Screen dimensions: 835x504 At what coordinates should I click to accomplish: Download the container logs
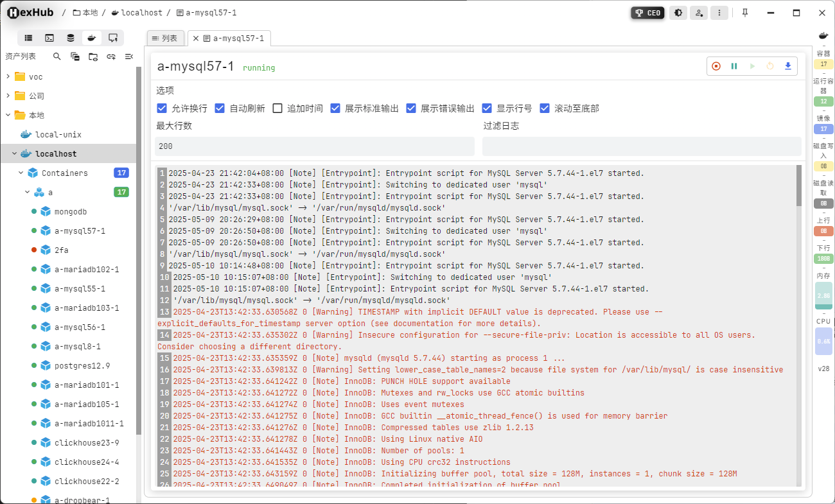tap(787, 65)
